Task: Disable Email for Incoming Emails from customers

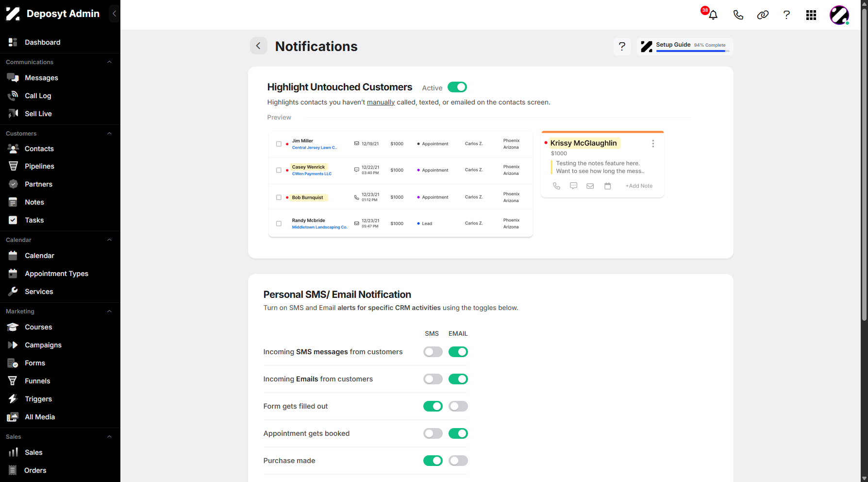Action: [x=458, y=379]
